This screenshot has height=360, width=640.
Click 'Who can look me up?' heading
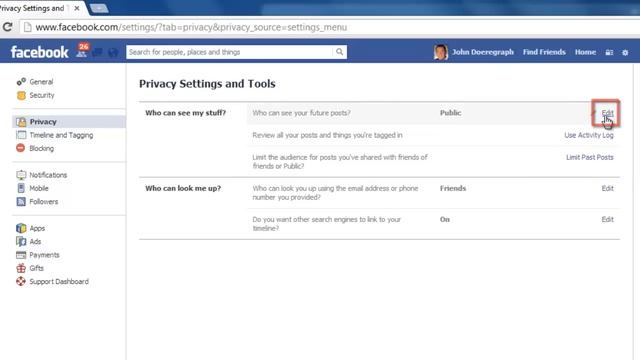click(183, 188)
